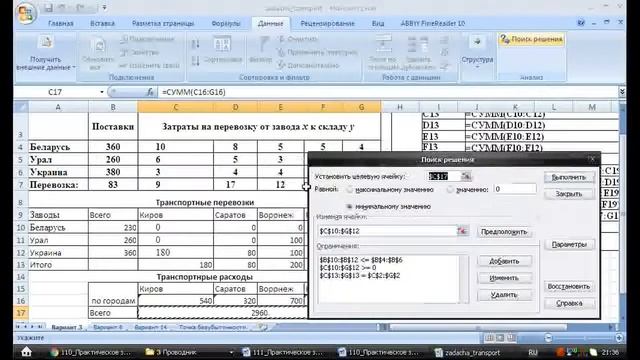The height and width of the screenshot is (360, 640).
Task: Click the target cell field in Solver dialog
Action: pos(444,176)
